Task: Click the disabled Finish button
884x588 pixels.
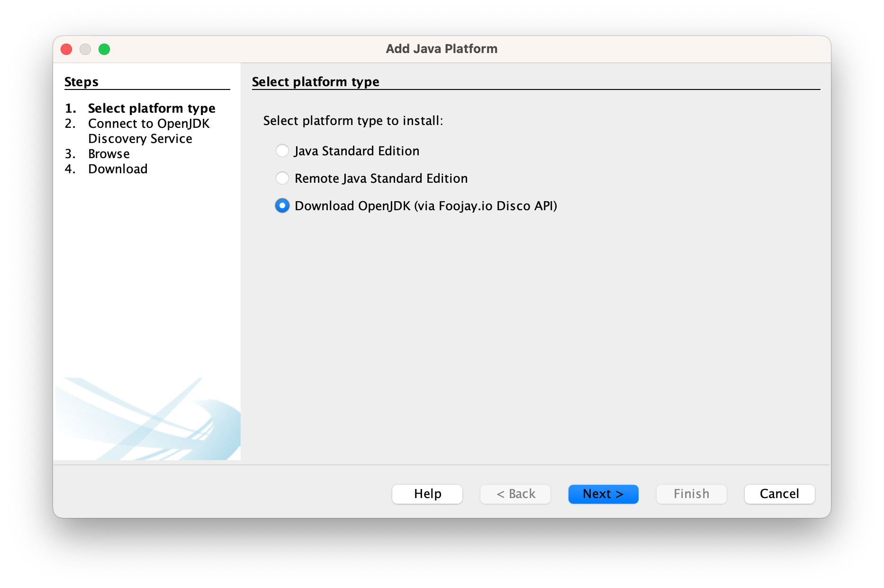Action: click(691, 494)
